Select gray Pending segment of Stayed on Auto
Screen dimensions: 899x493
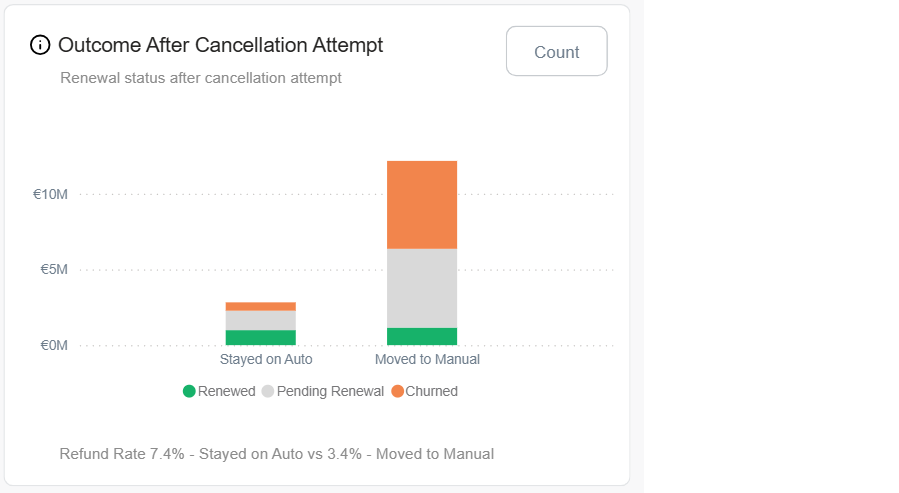261,320
